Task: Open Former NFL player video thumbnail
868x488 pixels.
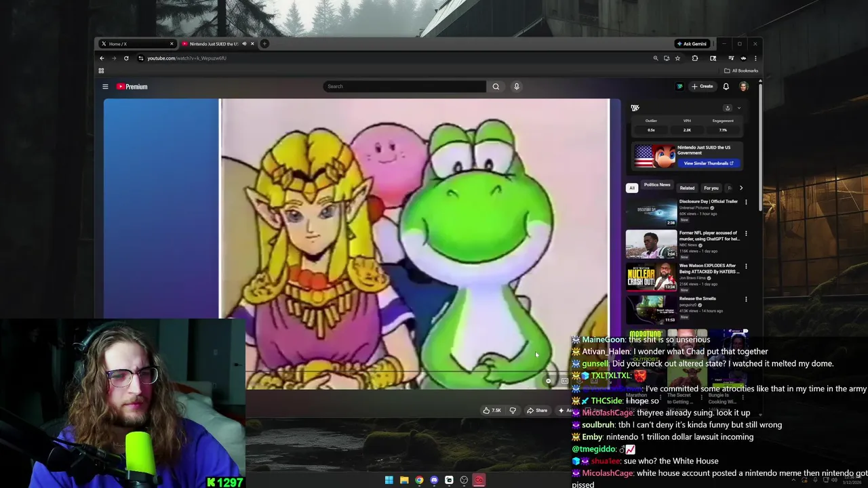Action: pos(651,244)
